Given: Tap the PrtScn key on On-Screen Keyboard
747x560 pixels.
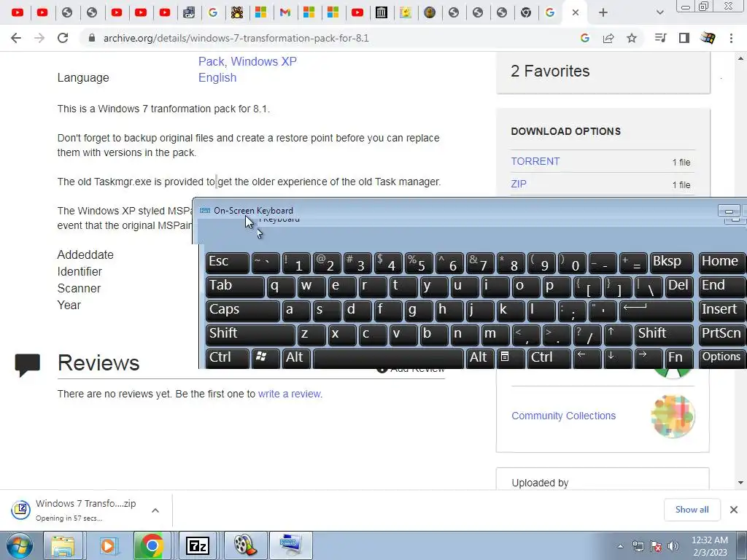Looking at the screenshot, I should click(721, 334).
